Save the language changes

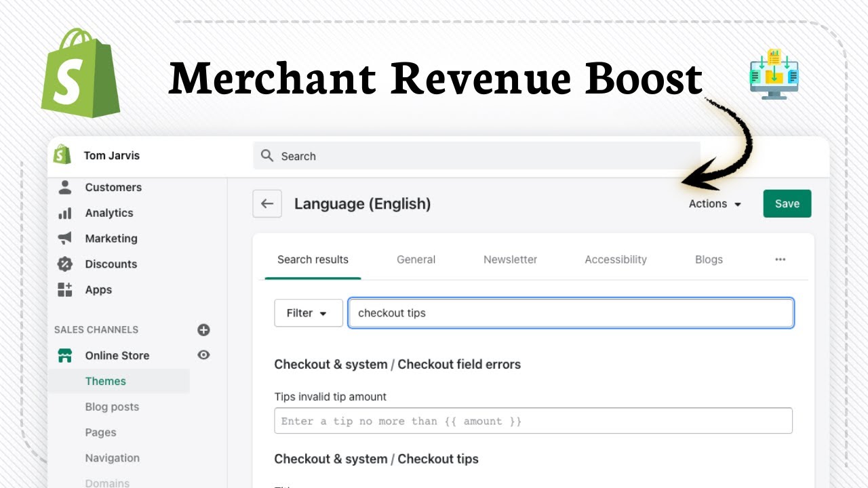coord(787,203)
